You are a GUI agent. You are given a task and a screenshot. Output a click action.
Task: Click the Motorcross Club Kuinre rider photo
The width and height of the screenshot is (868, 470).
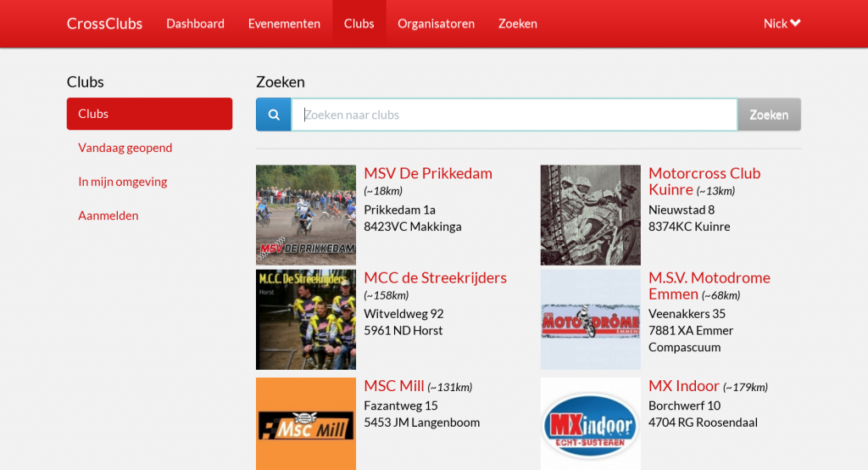590,215
